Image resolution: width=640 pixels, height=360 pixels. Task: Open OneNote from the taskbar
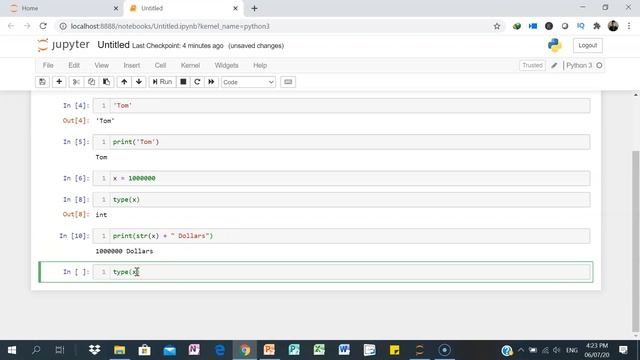194,350
